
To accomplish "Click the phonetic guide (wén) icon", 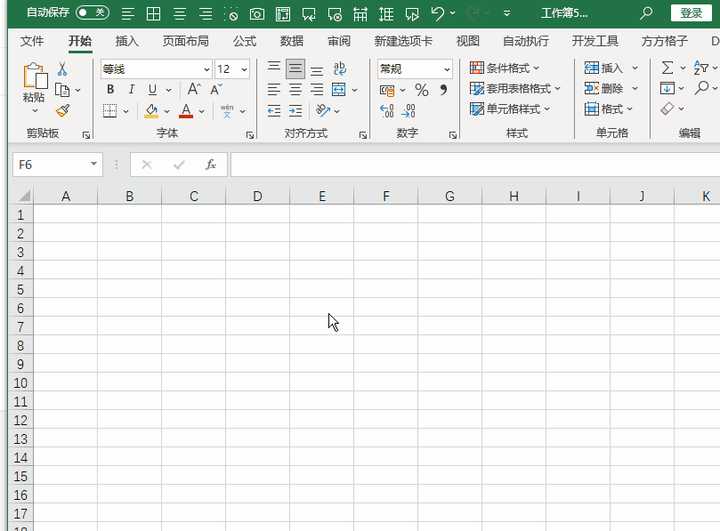I will click(227, 111).
